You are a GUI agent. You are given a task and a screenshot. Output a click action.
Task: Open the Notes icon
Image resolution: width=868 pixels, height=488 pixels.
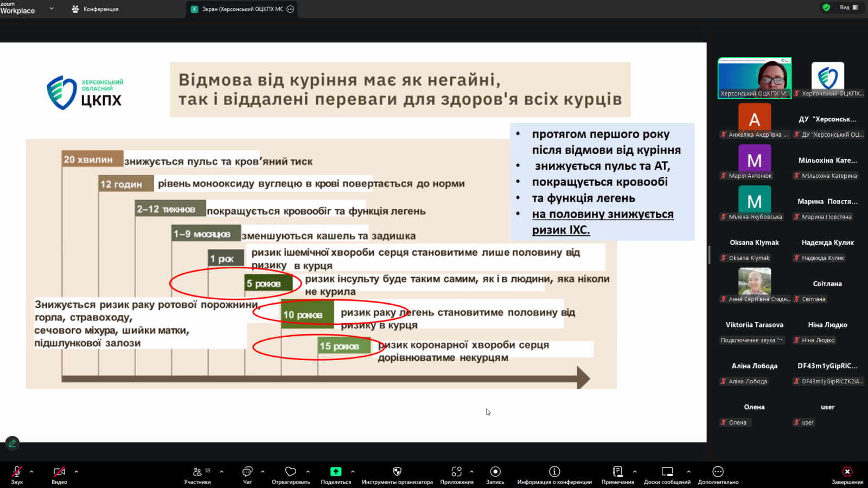(617, 472)
